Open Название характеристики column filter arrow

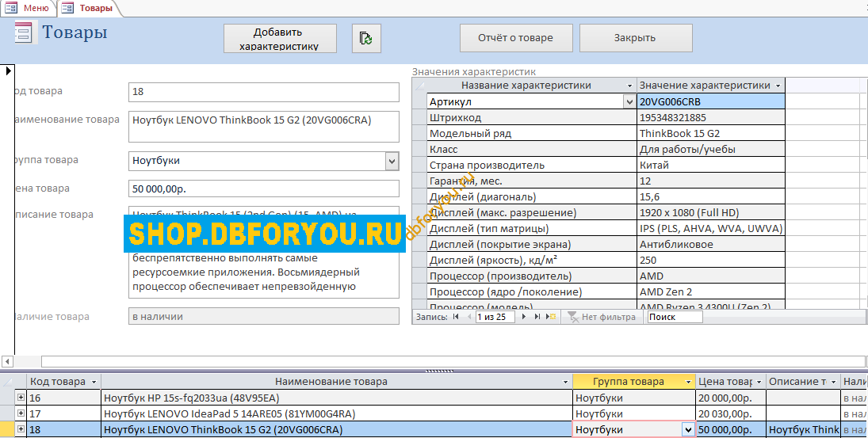629,86
